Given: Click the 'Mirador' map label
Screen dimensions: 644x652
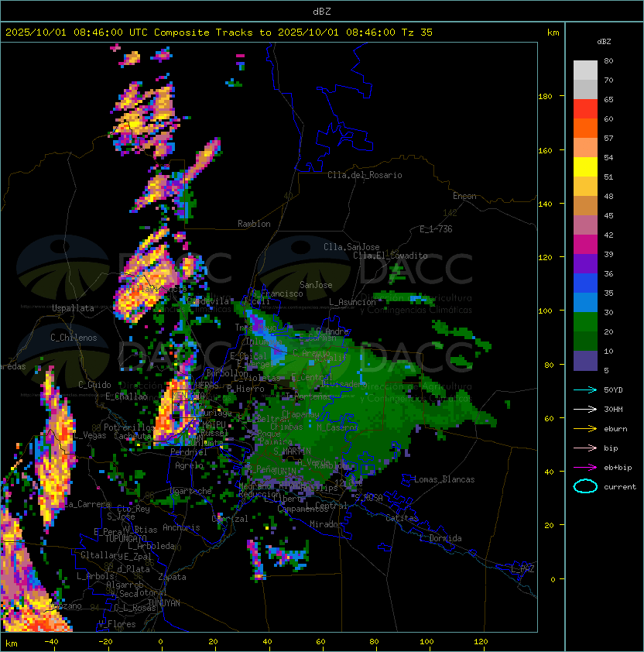Looking at the screenshot, I should point(326,524).
